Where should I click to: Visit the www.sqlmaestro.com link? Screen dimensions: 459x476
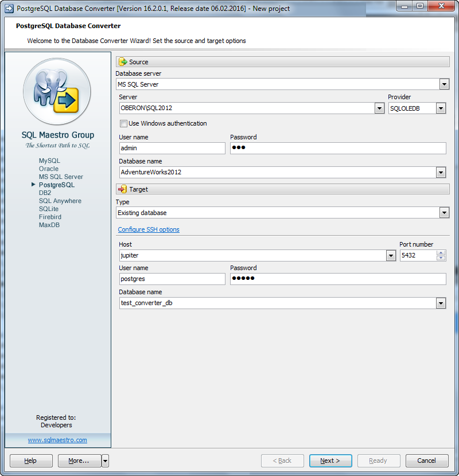(57, 440)
